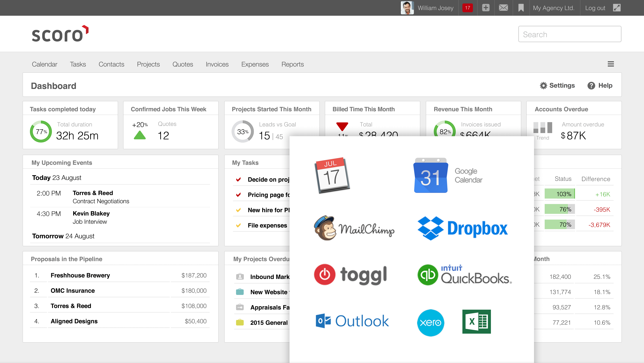Click the Settings label text
Viewport: 644px width, 363px height.
click(562, 86)
